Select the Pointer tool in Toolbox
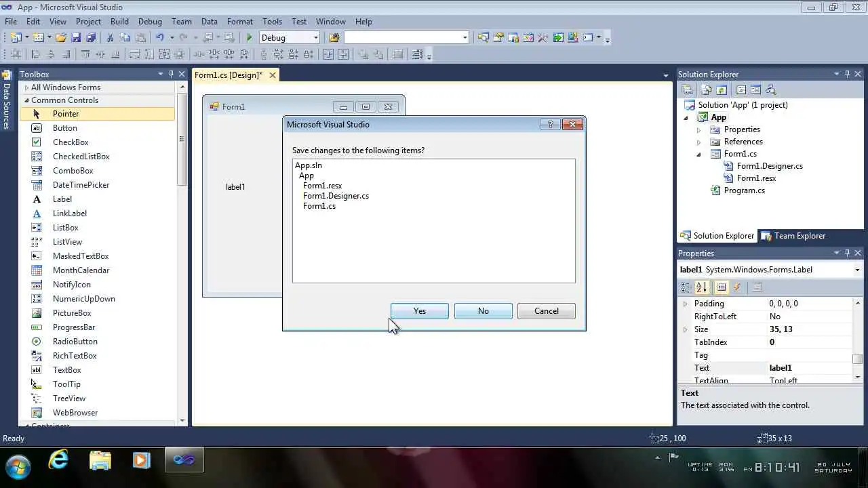 [98, 114]
